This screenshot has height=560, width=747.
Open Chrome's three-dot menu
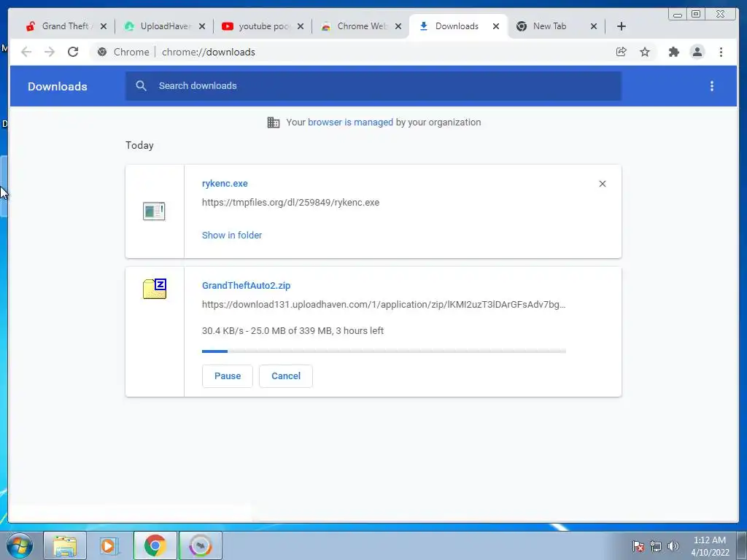tap(721, 52)
